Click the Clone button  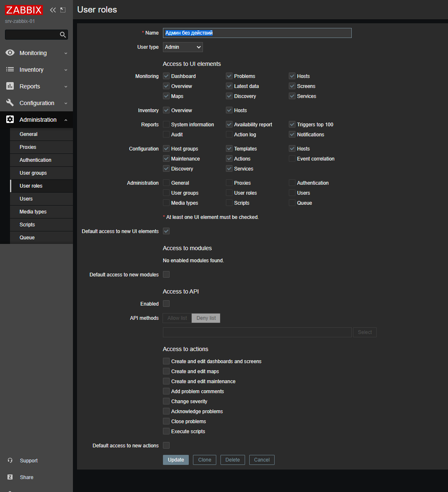(x=205, y=460)
